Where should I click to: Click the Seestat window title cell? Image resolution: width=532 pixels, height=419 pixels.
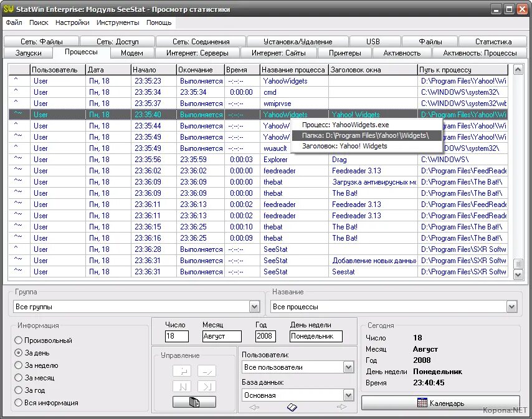pyautogui.click(x=373, y=272)
